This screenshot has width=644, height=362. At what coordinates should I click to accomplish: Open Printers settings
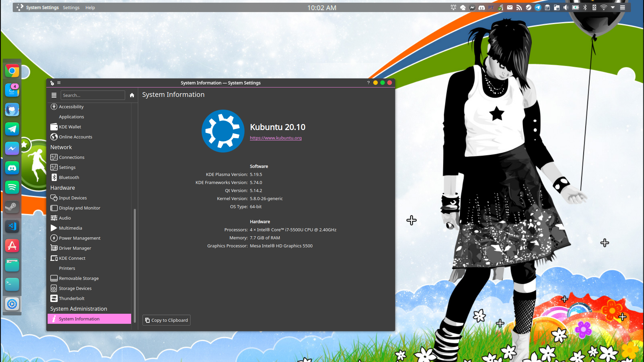(89, 268)
